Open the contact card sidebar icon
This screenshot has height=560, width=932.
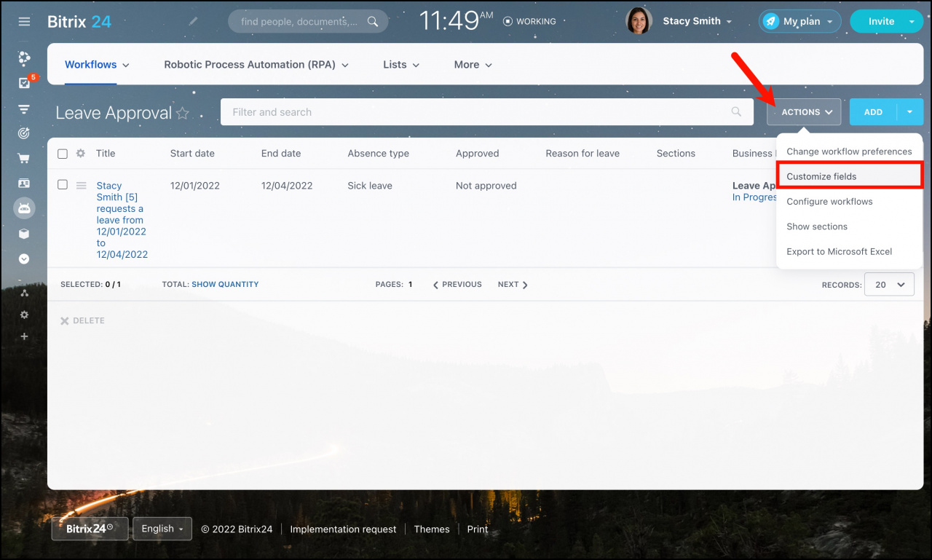24,184
